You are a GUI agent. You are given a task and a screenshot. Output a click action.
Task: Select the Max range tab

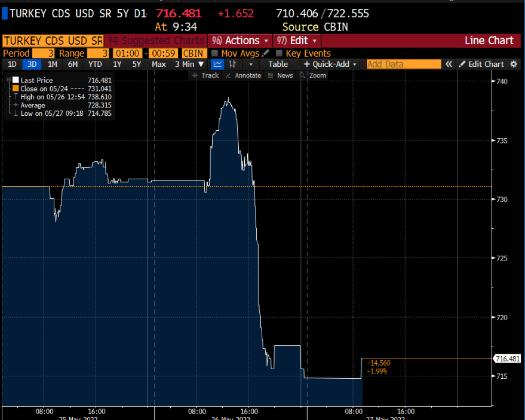159,64
